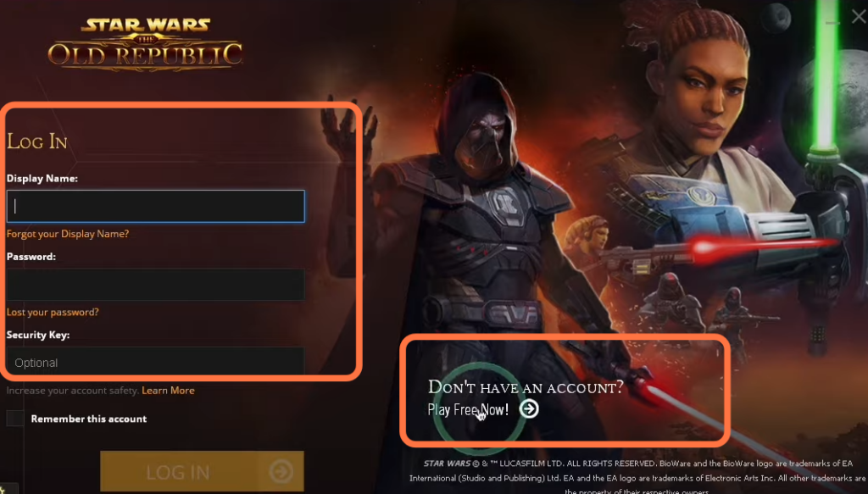
Task: Close the launcher with the X icon
Action: tap(859, 17)
